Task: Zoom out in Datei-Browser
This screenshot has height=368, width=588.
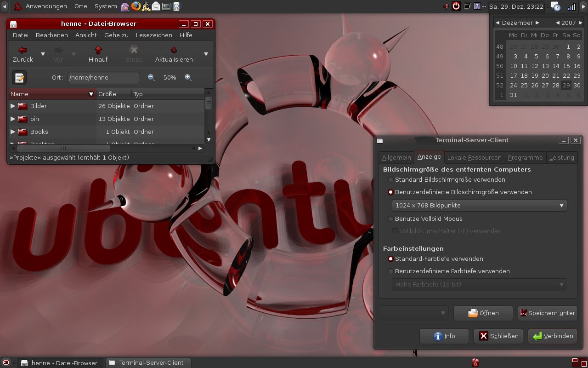Action: (x=151, y=78)
